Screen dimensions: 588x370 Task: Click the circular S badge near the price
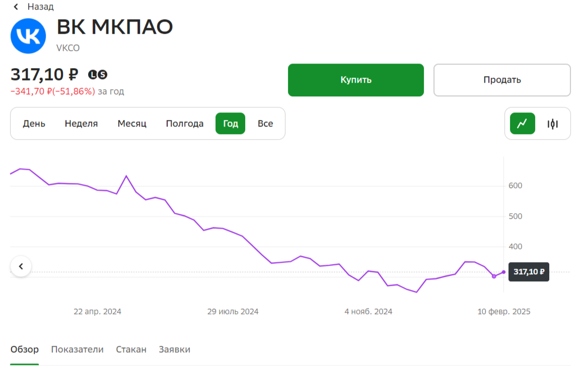click(102, 74)
